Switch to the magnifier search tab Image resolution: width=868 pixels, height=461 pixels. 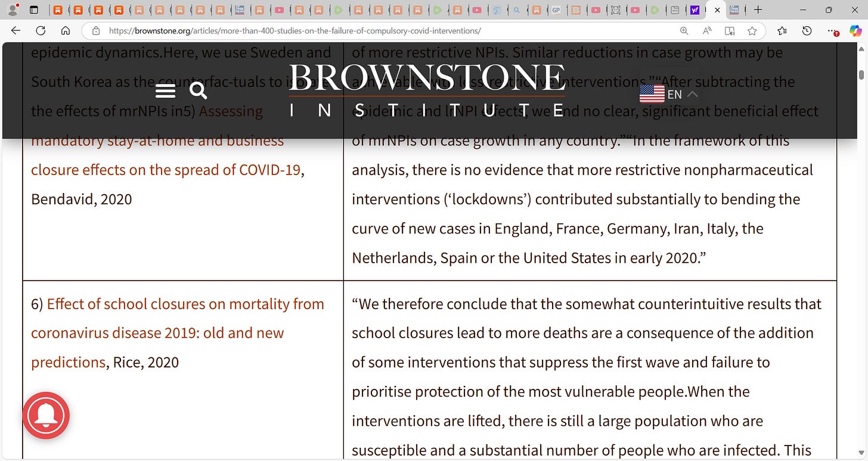click(516, 10)
